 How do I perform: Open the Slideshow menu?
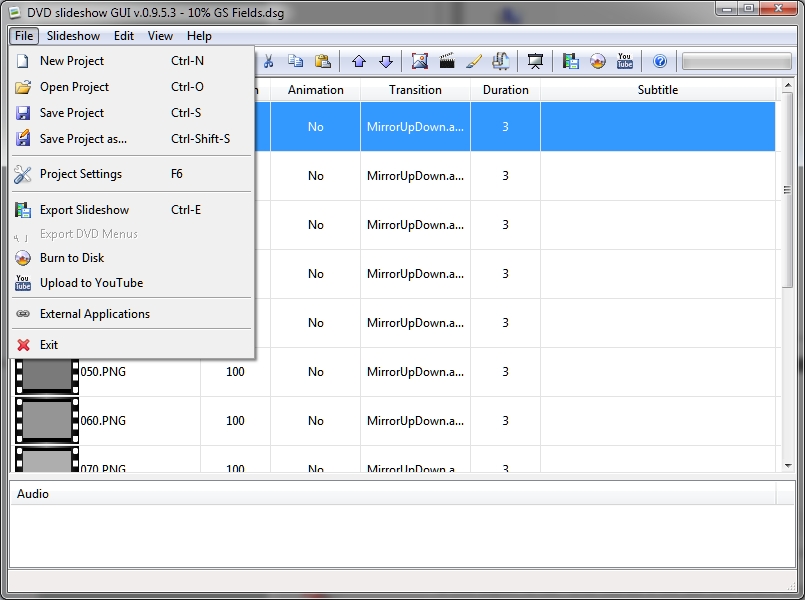coord(73,36)
